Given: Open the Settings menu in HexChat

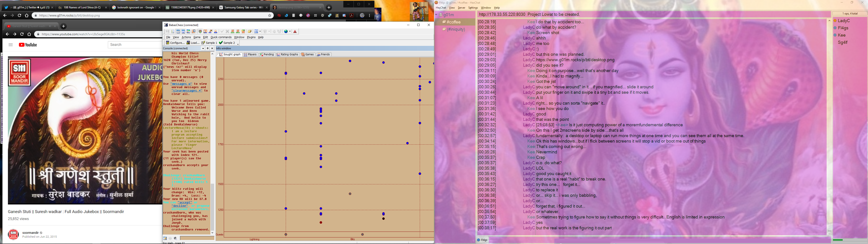Looking at the screenshot, I should coord(473,8).
